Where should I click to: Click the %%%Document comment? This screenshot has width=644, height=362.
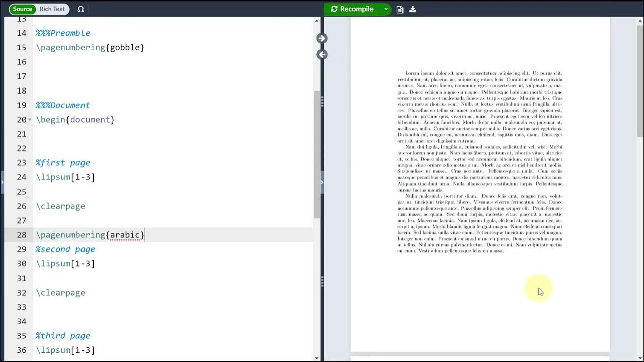tap(63, 105)
